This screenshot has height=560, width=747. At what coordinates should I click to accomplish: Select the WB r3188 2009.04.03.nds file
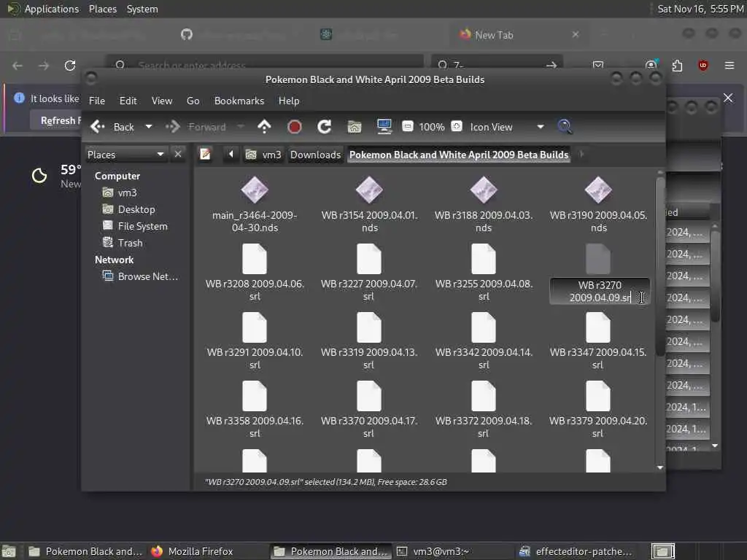click(x=484, y=205)
